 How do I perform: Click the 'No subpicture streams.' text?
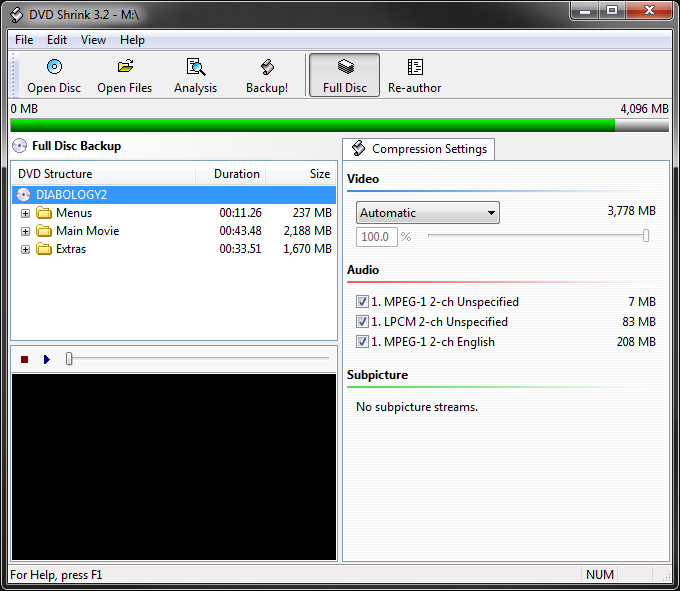417,407
